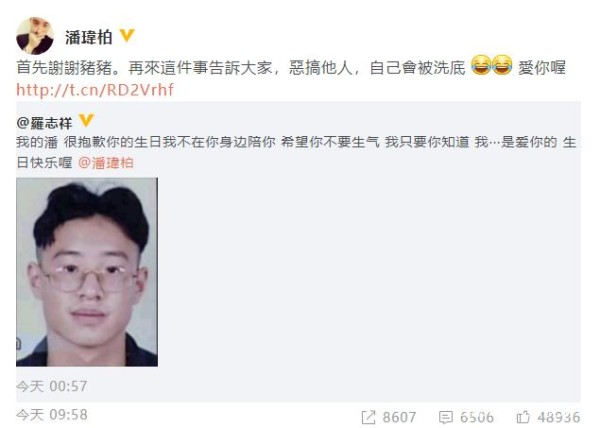Open the poster's round profile avatar
Viewport: 600px width, 428px height.
point(35,36)
